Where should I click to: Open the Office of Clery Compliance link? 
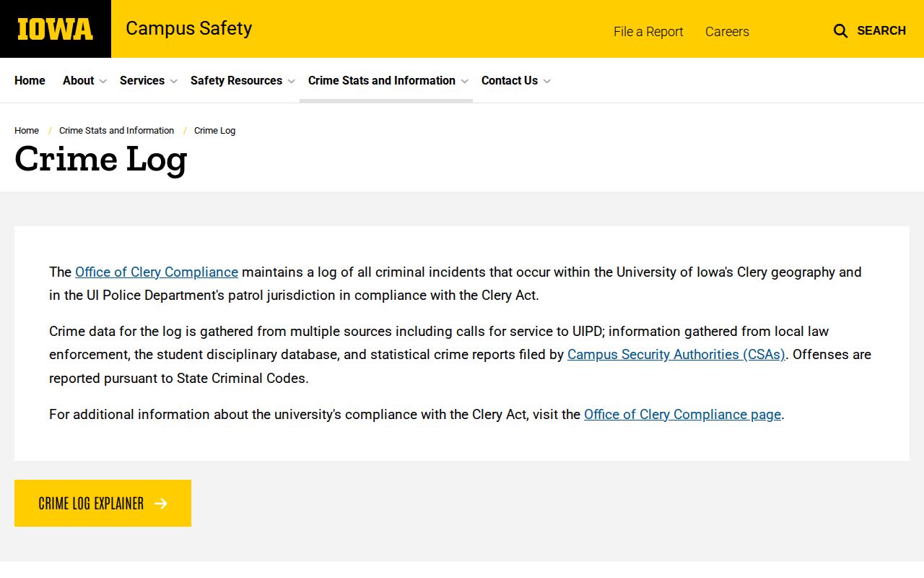[x=157, y=272]
